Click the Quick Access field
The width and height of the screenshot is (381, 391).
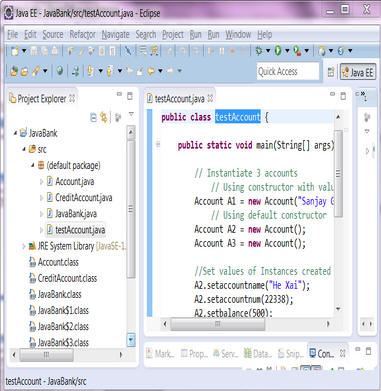288,71
